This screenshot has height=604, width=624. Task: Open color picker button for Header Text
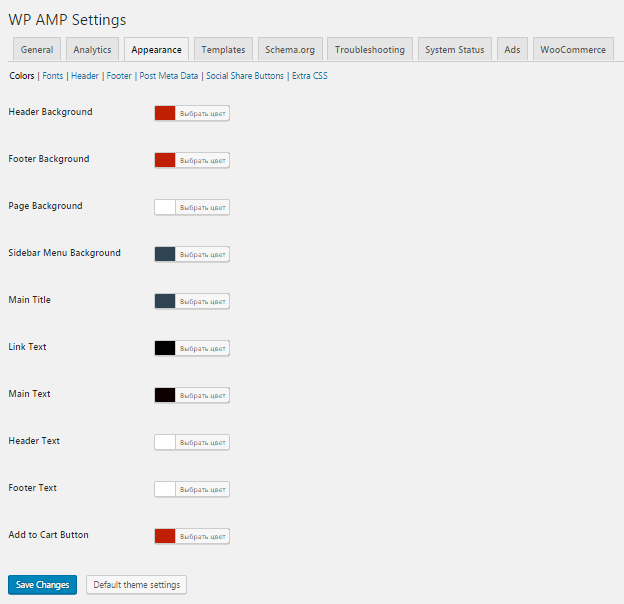coord(202,442)
